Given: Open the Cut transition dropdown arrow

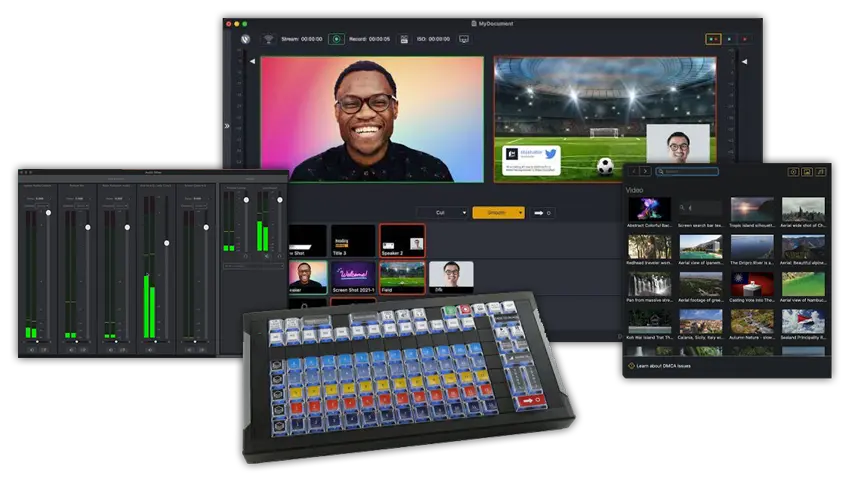Looking at the screenshot, I should [x=464, y=213].
